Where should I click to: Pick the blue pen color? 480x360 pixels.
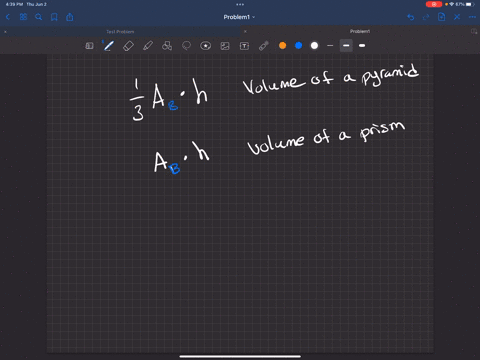(x=299, y=46)
